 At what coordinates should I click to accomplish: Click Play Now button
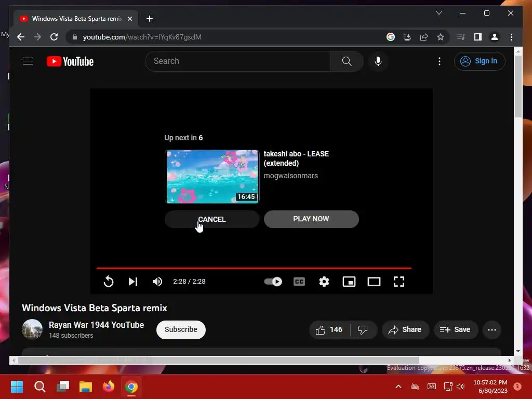(311, 219)
